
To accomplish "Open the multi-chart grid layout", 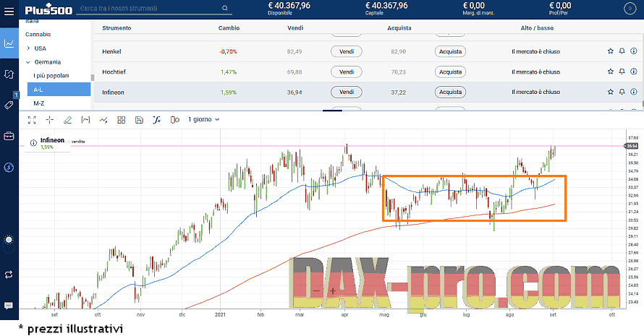I will click(x=121, y=120).
